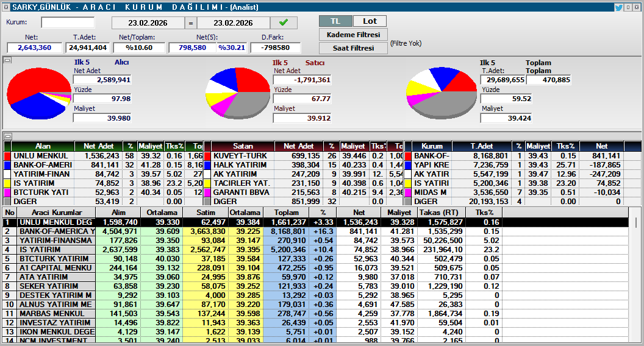Collapse the pie chart panel with minus icon
Screen dimensions: 644x346
click(x=7, y=60)
